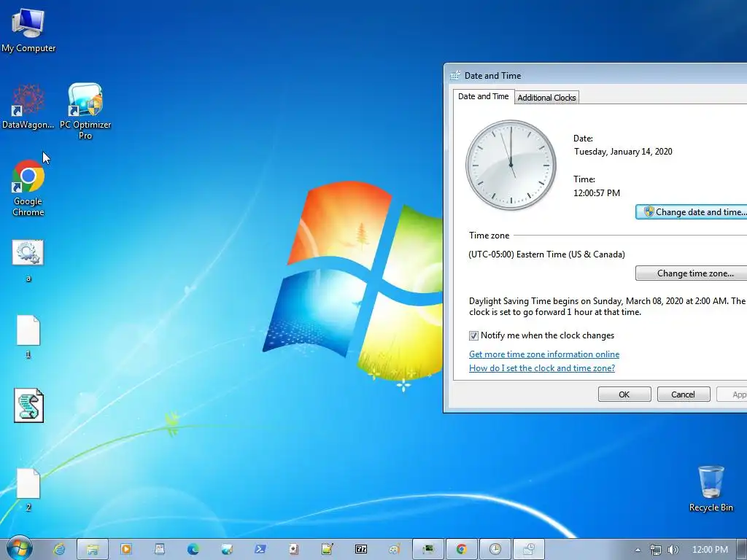This screenshot has height=560, width=747.
Task: Select the Recycle Bin icon
Action: (711, 489)
